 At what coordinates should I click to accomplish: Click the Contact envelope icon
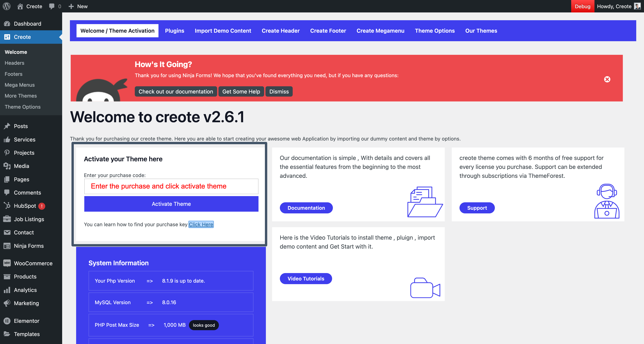point(7,232)
